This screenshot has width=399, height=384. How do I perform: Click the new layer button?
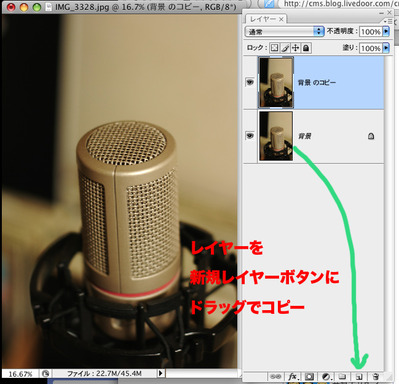(359, 377)
